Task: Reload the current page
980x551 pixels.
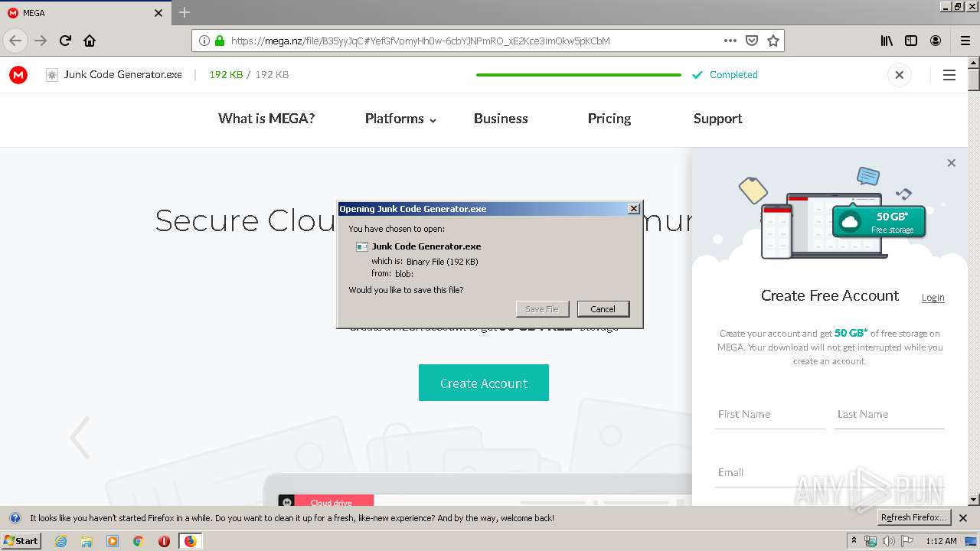Action: pyautogui.click(x=65, y=41)
